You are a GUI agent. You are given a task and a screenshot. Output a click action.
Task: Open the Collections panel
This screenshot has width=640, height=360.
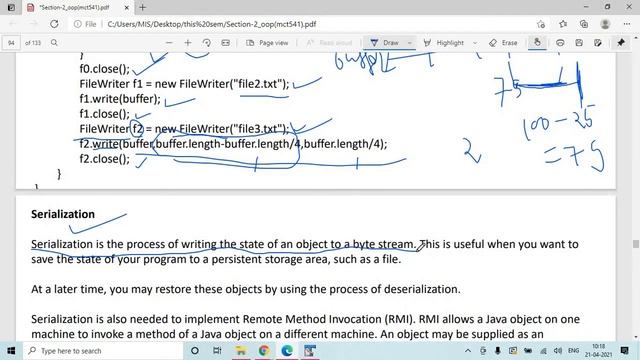click(x=584, y=24)
